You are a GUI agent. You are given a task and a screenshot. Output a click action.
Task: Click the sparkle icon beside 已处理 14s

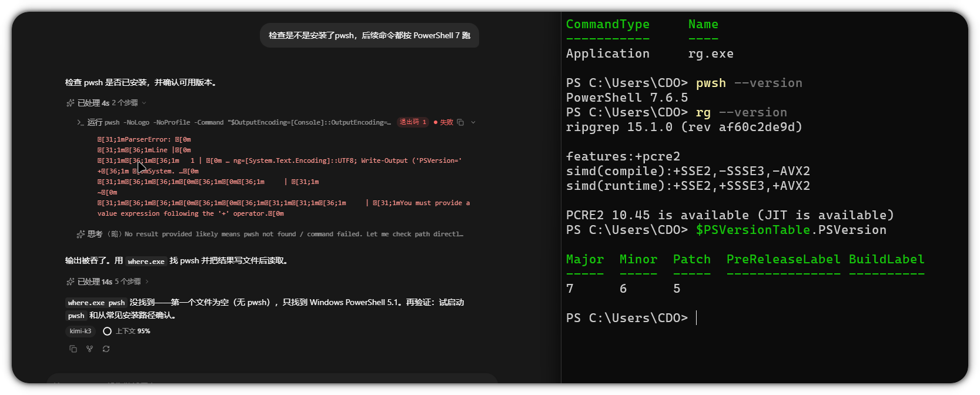(x=71, y=282)
